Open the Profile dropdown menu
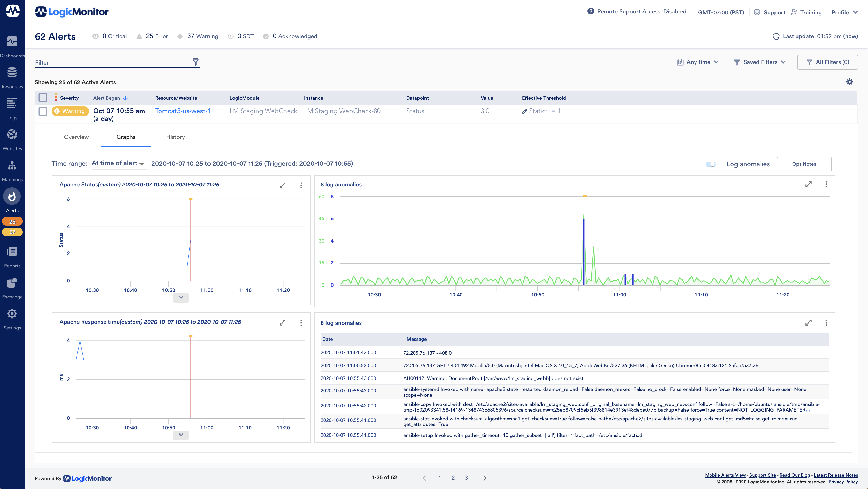 pyautogui.click(x=844, y=12)
